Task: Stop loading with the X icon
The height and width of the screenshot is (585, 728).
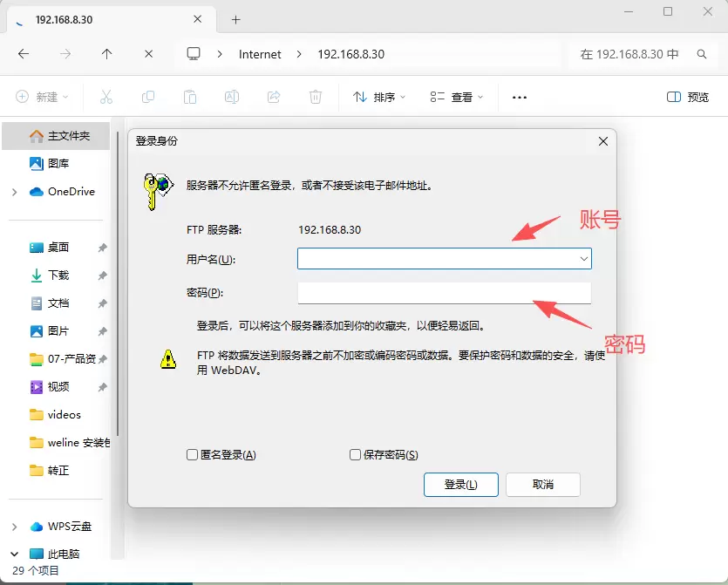Action: (148, 54)
